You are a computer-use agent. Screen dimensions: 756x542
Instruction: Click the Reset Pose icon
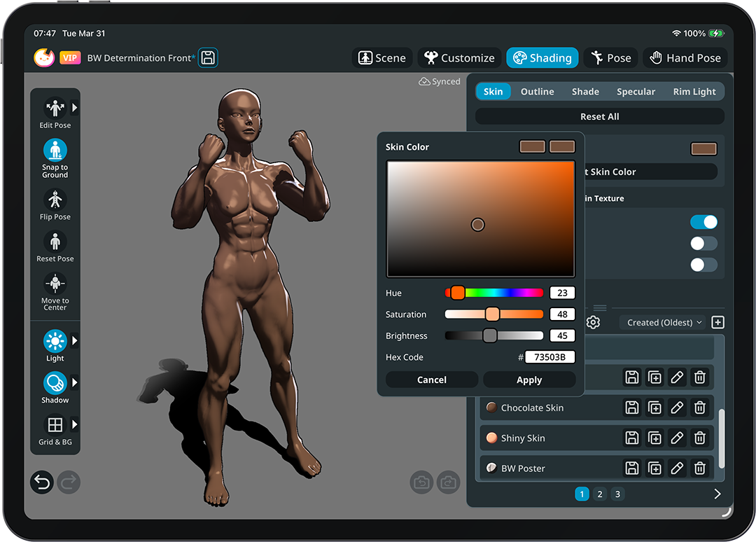(55, 242)
